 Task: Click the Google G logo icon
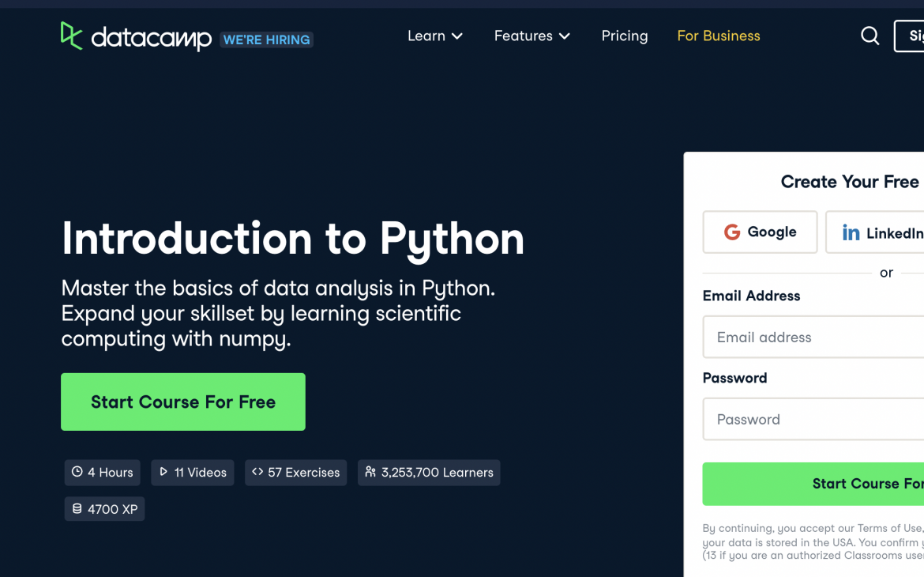[x=732, y=232]
